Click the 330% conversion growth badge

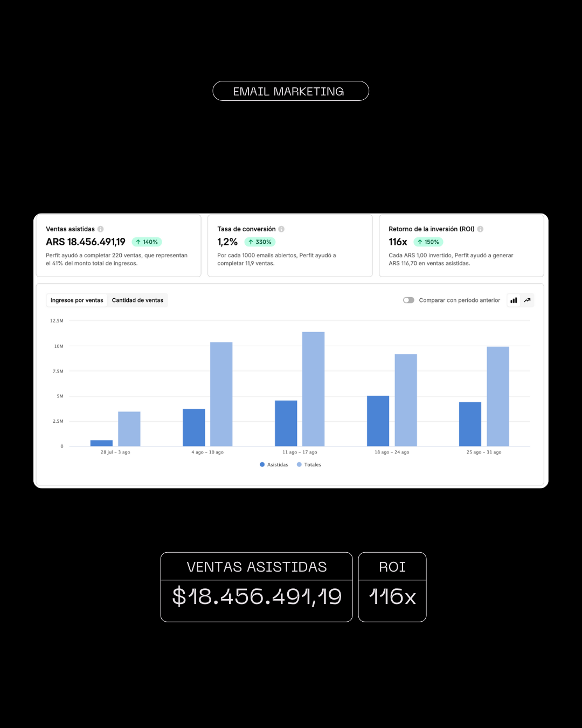point(260,242)
